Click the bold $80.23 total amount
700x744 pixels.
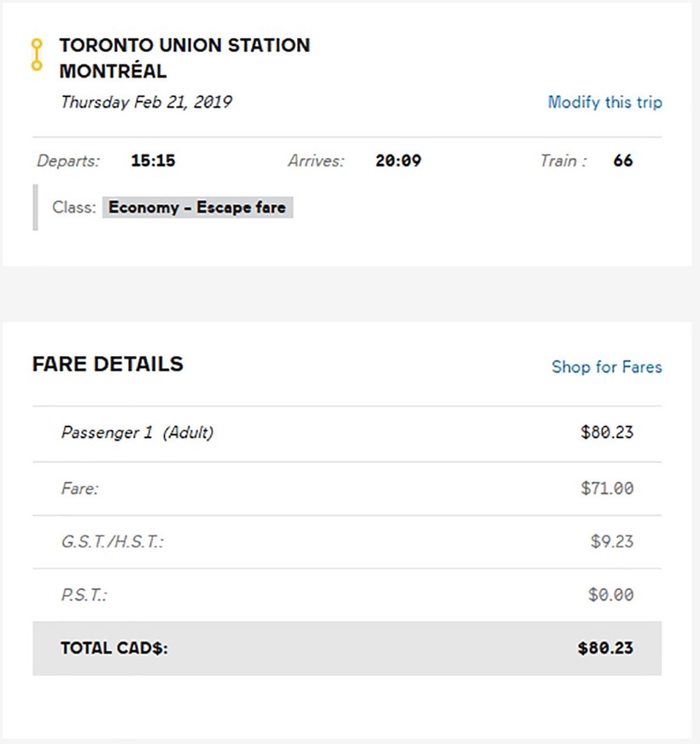[x=605, y=648]
